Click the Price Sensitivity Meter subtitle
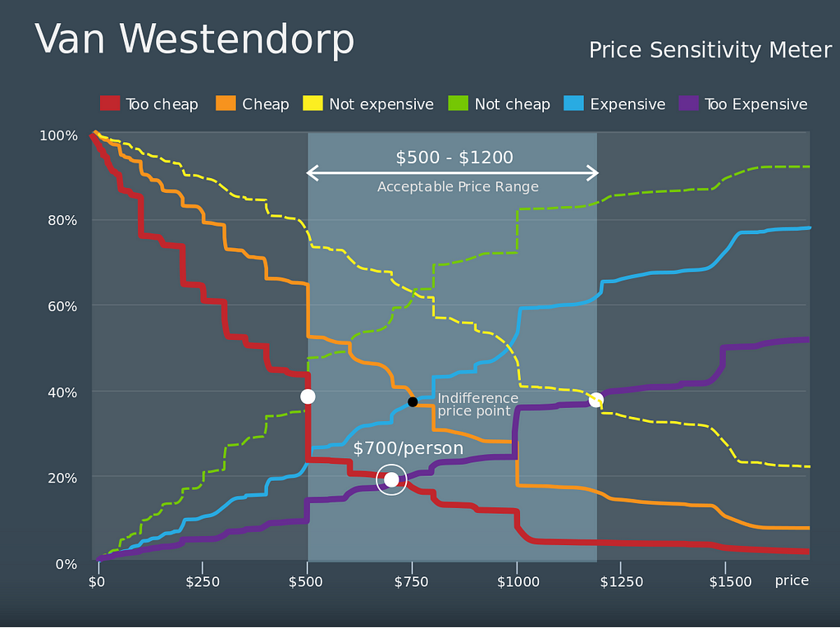Viewport: 840px width, 628px height. [710, 50]
